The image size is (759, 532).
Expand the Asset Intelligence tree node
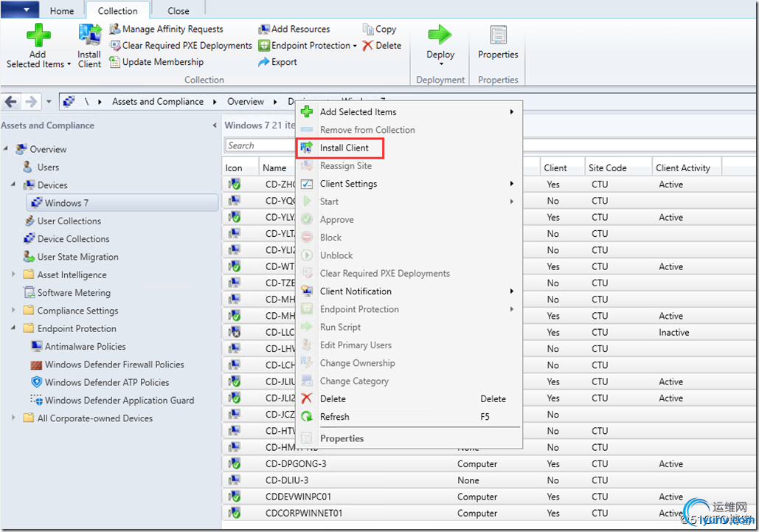point(14,274)
